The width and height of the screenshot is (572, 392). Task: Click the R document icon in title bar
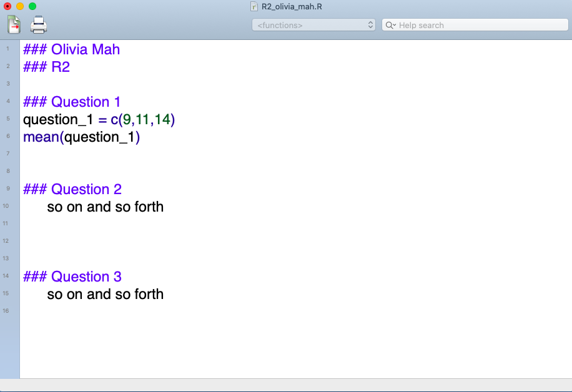[254, 7]
